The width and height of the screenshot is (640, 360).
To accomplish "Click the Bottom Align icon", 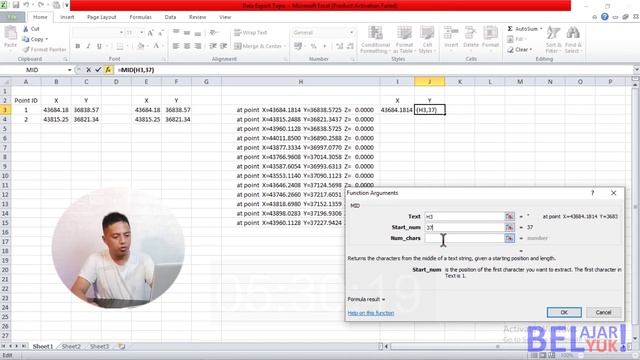I will point(198,33).
